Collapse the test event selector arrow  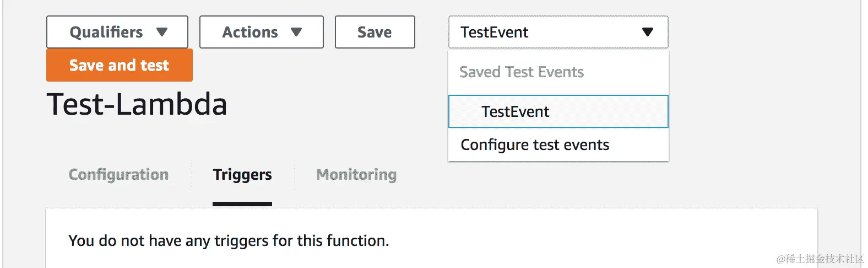(x=648, y=32)
